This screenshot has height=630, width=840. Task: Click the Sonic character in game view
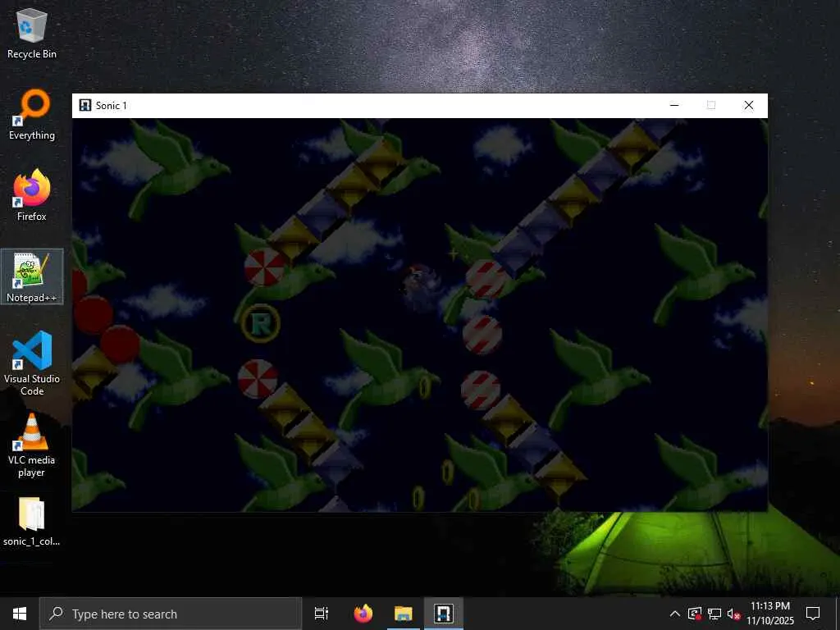coord(422,287)
